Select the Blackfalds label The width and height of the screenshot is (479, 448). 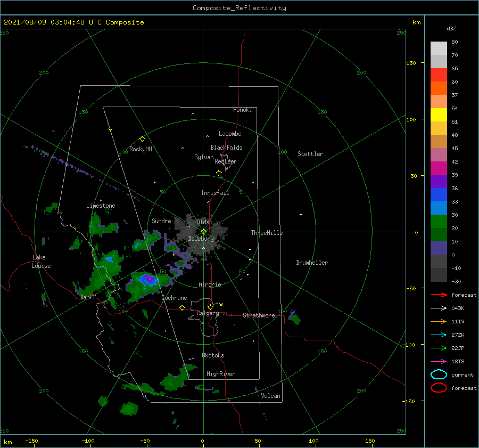pos(226,148)
